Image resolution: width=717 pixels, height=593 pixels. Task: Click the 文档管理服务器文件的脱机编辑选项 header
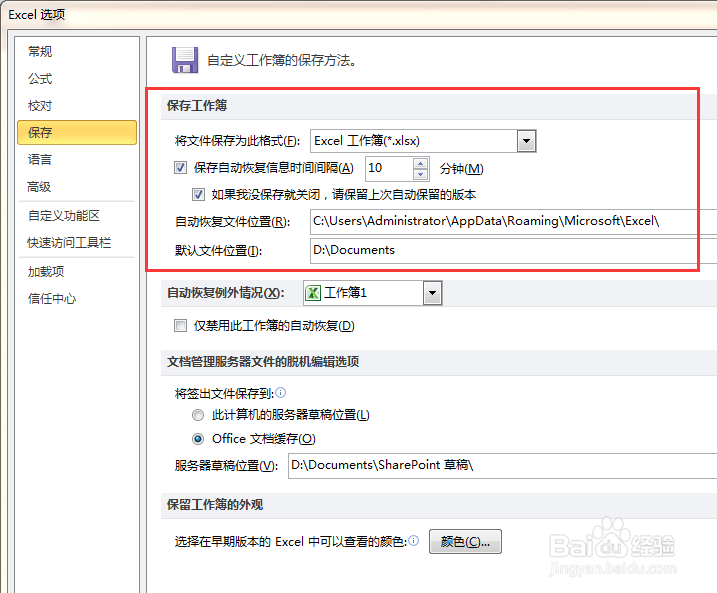click(x=263, y=362)
